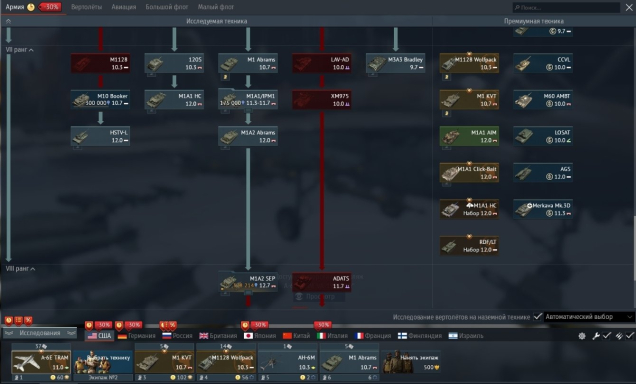Open settings gear icon near nation flags
This screenshot has height=384, width=636.
pyautogui.click(x=582, y=336)
